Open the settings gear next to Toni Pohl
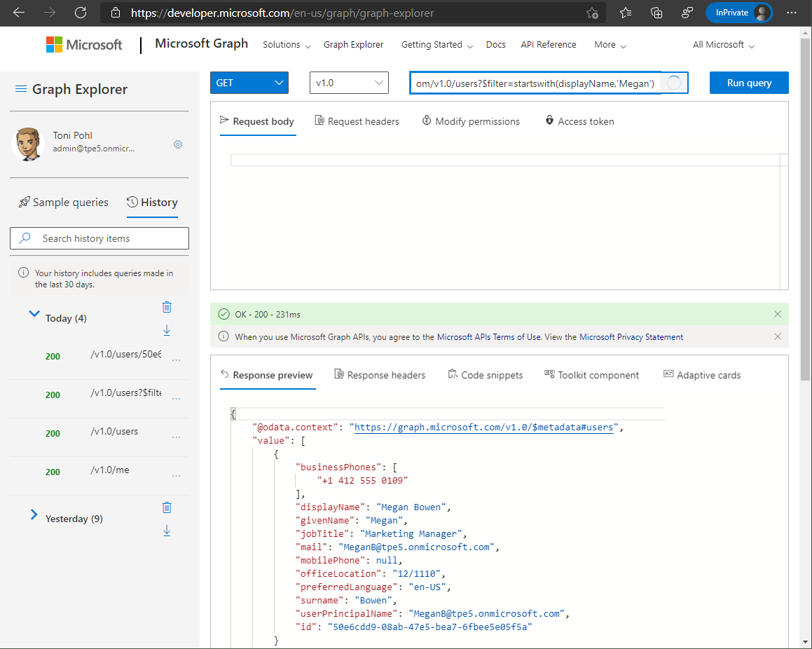The width and height of the screenshot is (812, 649). 178,144
